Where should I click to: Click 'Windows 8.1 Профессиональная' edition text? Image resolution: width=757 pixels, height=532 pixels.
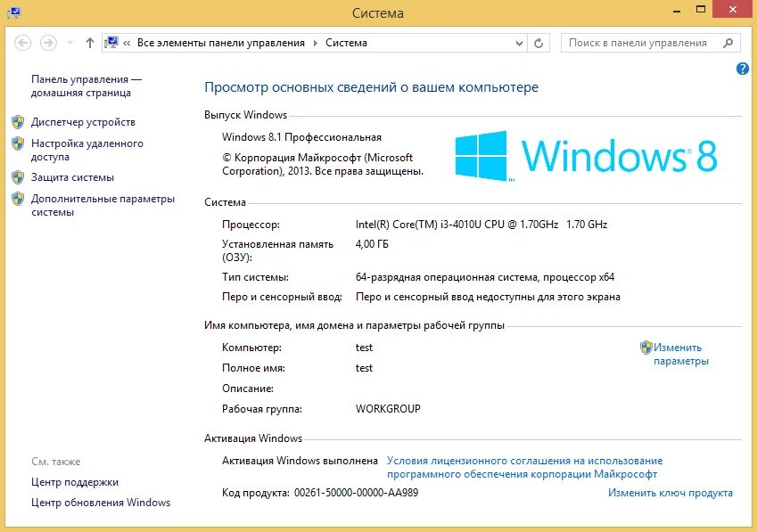tap(301, 137)
